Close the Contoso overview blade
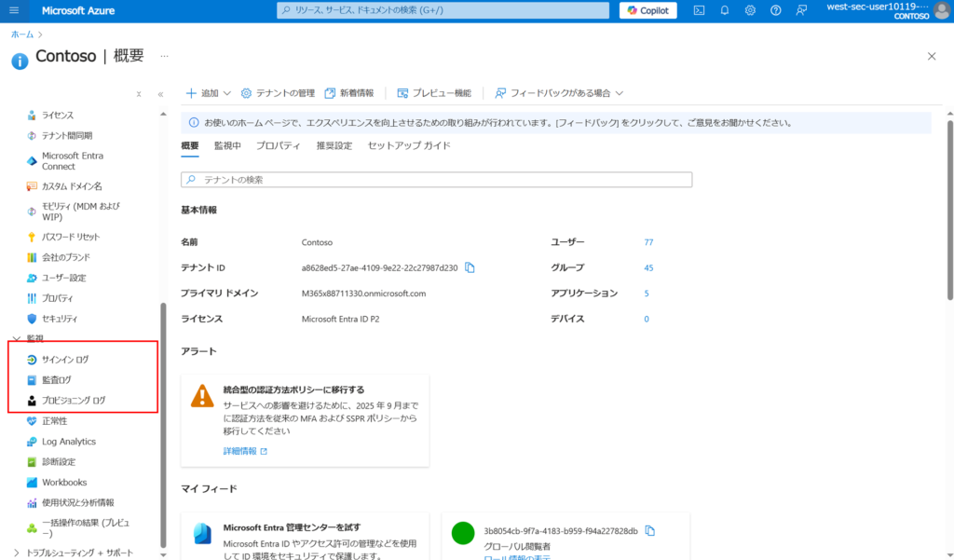Viewport: 954px width, 560px height. pyautogui.click(x=932, y=56)
